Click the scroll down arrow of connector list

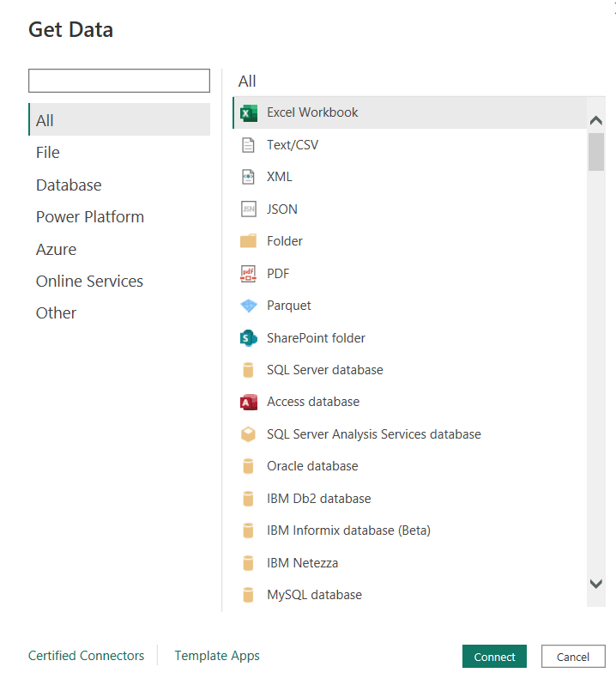point(596,584)
